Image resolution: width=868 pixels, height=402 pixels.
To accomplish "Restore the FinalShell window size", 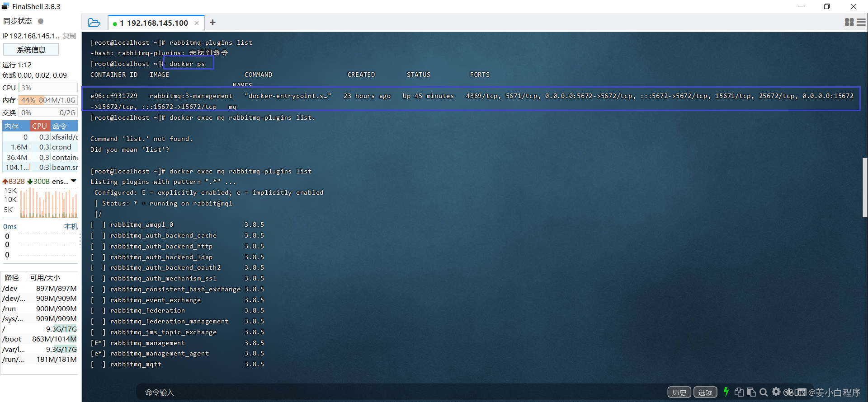I will click(x=827, y=6).
